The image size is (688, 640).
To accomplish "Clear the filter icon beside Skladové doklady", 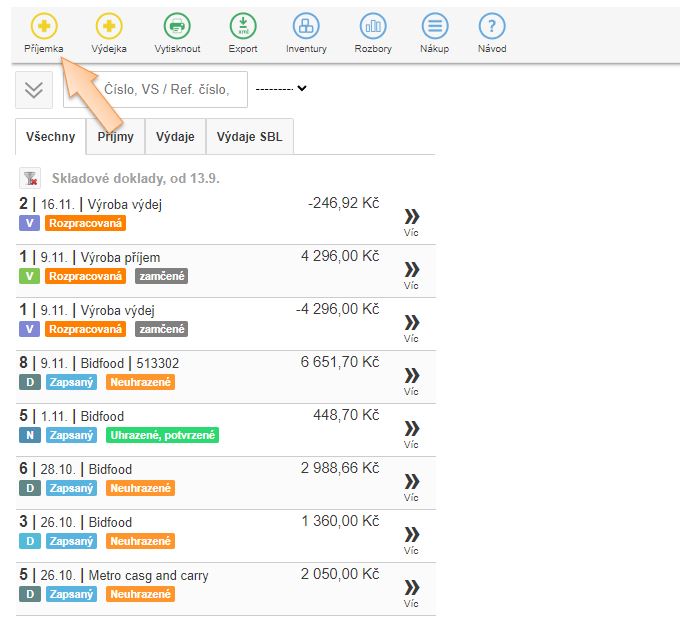I will 29,178.
